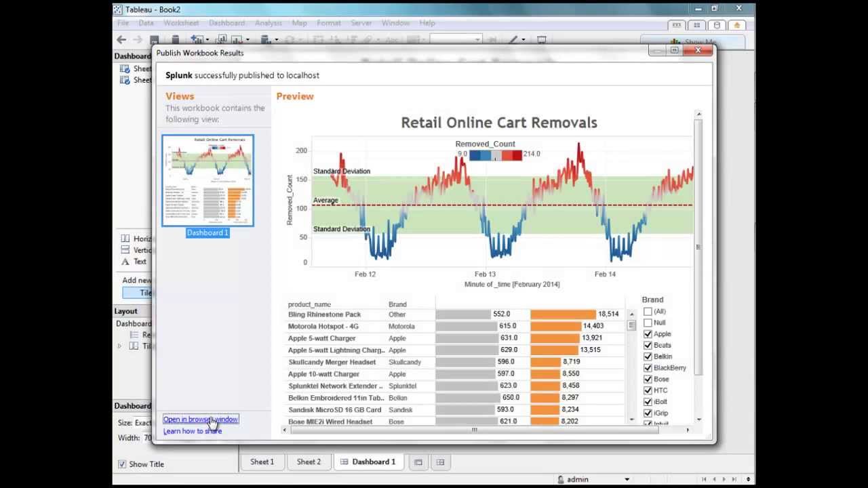Click the product list scroll-up arrow

pos(631,314)
